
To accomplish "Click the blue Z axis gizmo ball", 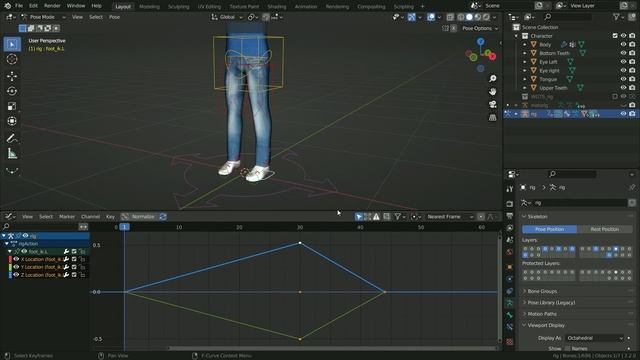I will click(480, 42).
